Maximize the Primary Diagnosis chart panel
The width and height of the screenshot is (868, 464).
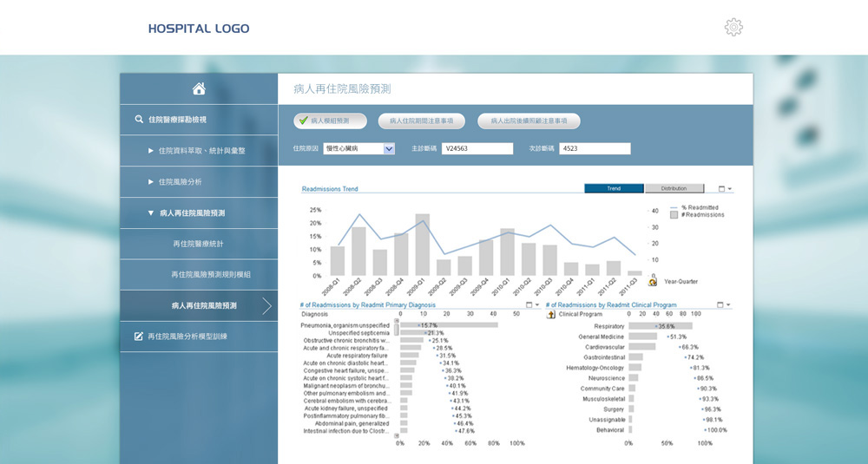[x=529, y=304]
